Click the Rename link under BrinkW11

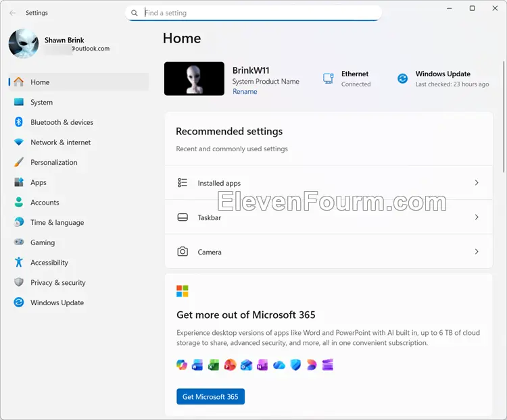tap(245, 91)
